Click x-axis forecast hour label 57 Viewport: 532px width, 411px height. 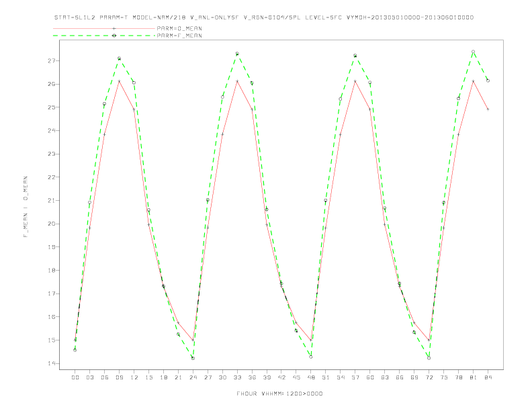click(355, 377)
